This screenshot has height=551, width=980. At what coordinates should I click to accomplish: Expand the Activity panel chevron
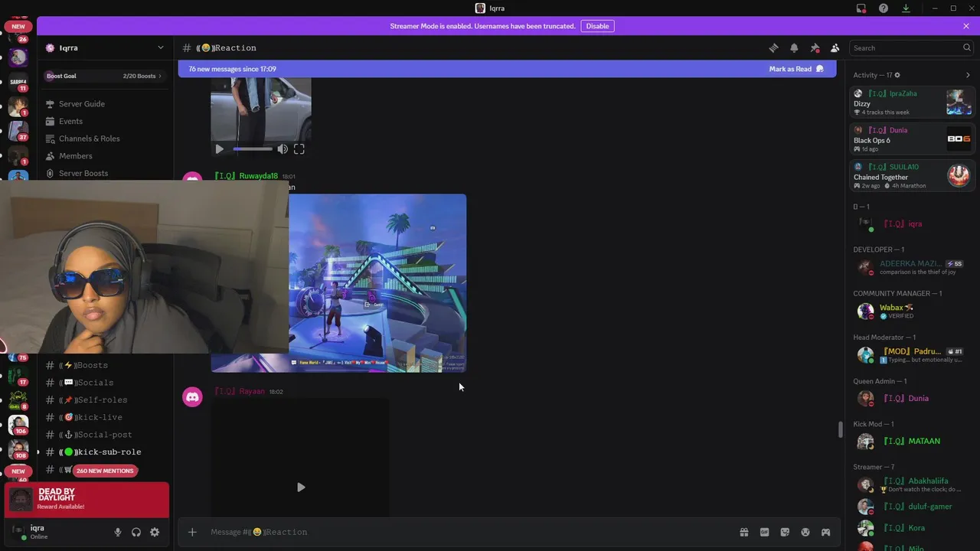(968, 75)
